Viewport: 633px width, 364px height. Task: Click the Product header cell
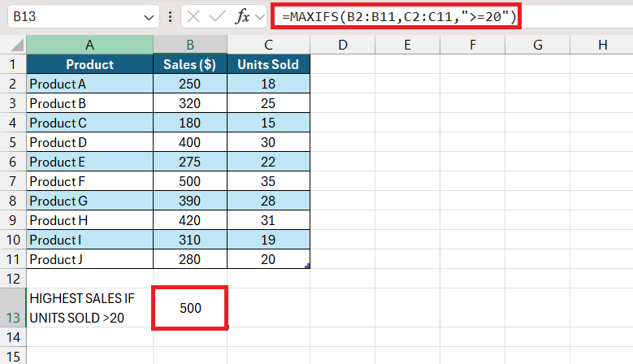click(x=89, y=64)
